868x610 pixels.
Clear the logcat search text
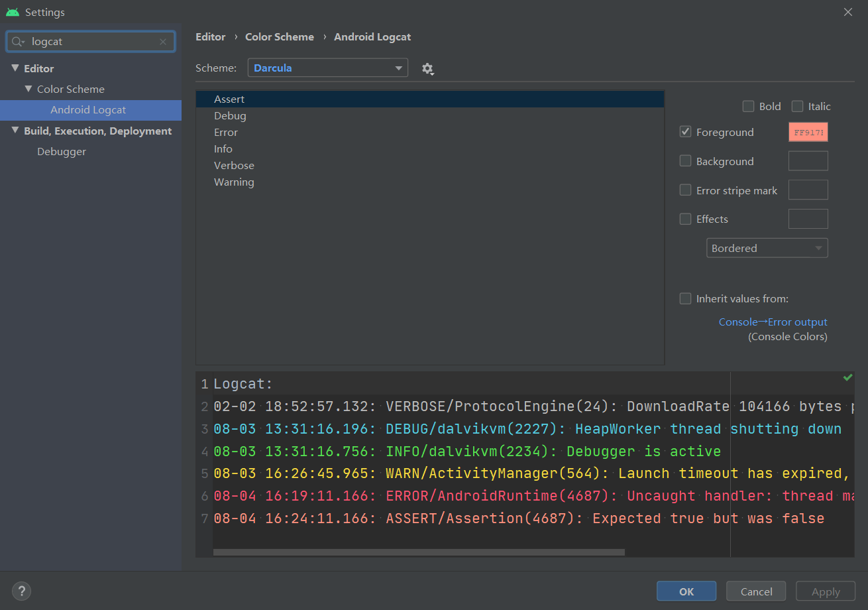point(163,42)
